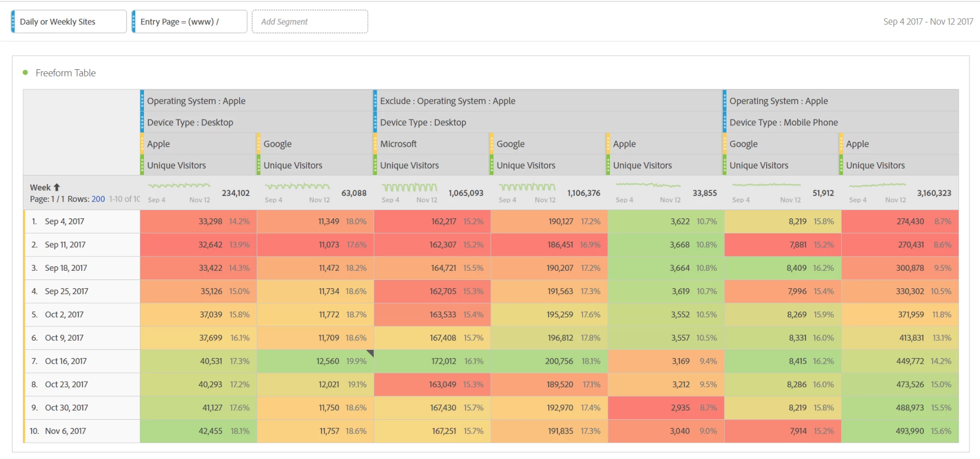Click the cell showing 200,756 18.1%

(549, 361)
